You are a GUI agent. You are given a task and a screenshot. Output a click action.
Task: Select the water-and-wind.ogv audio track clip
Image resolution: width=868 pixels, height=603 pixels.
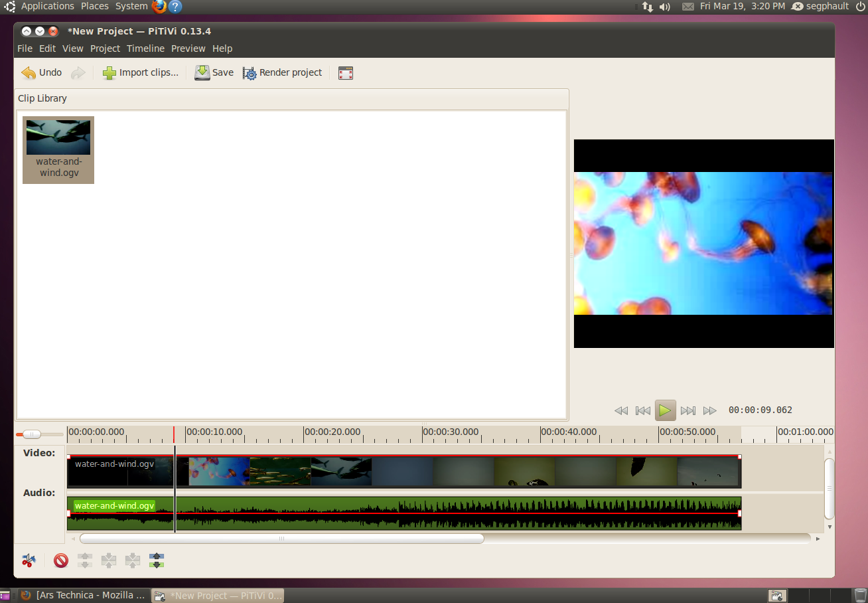(404, 513)
